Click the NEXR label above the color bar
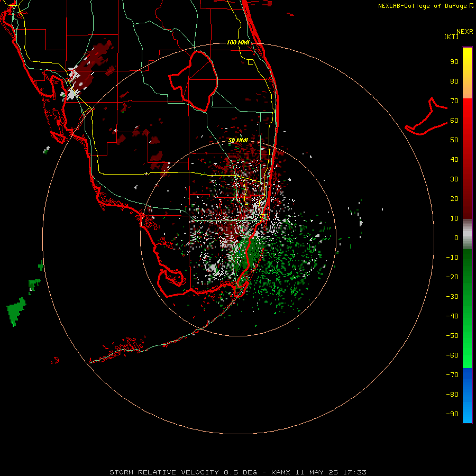Screen dimensions: 476x476 (x=465, y=32)
